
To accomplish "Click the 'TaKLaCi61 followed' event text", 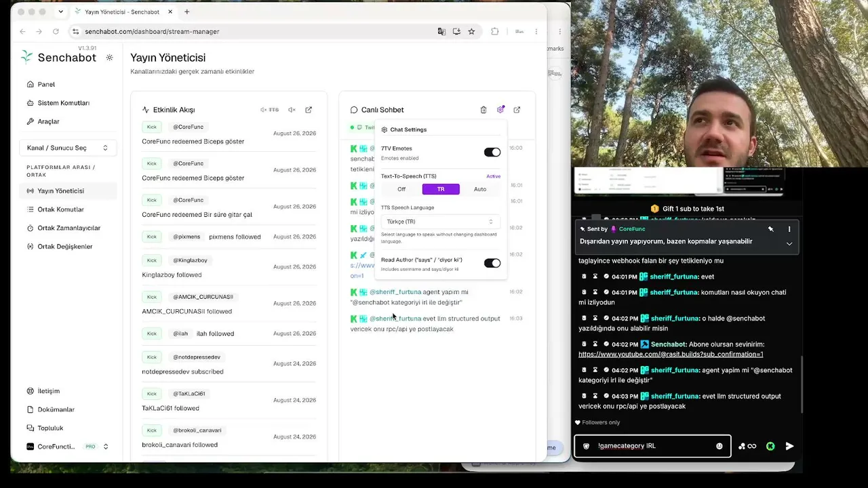I will pos(170,408).
